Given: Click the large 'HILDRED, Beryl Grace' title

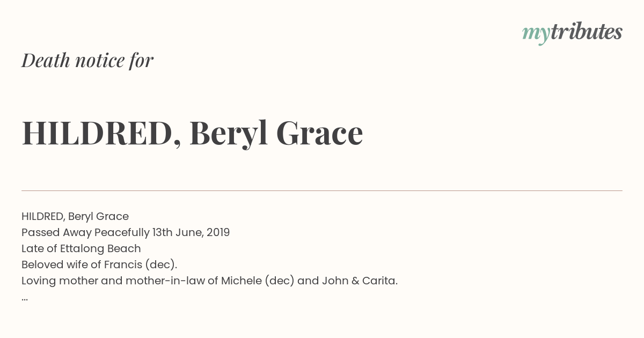Looking at the screenshot, I should pos(192,133).
